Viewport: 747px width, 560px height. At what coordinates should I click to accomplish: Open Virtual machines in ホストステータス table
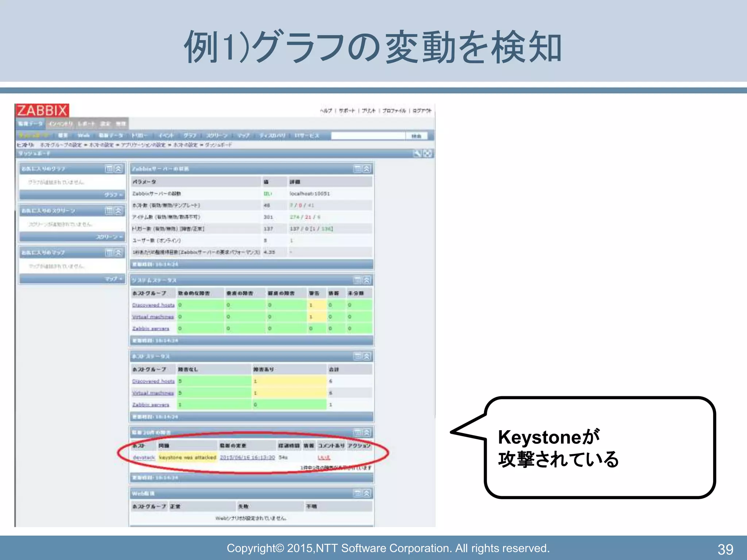click(x=153, y=393)
